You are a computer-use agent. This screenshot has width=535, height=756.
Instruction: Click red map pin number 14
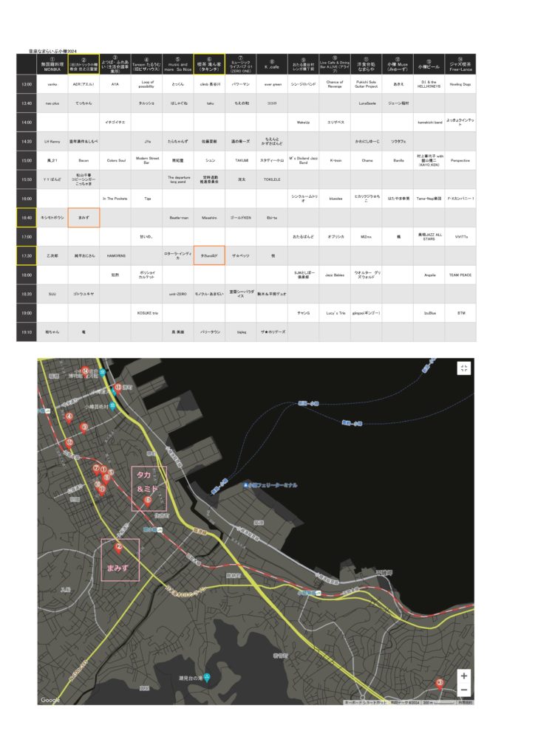click(x=86, y=371)
